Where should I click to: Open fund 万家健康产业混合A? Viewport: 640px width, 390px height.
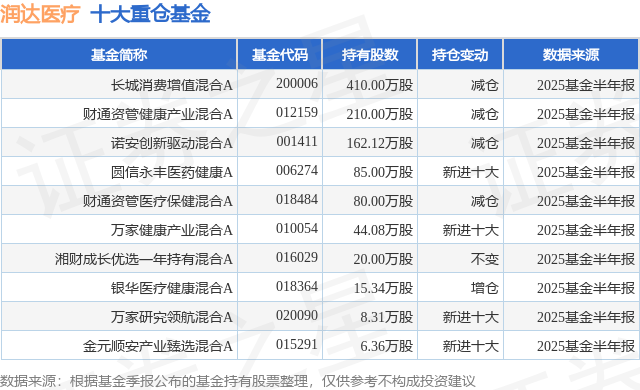pyautogui.click(x=172, y=230)
